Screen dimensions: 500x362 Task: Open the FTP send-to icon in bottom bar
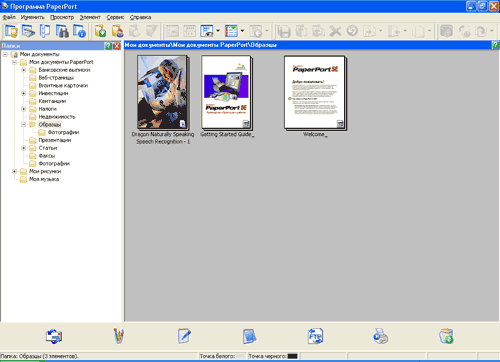pos(315,336)
